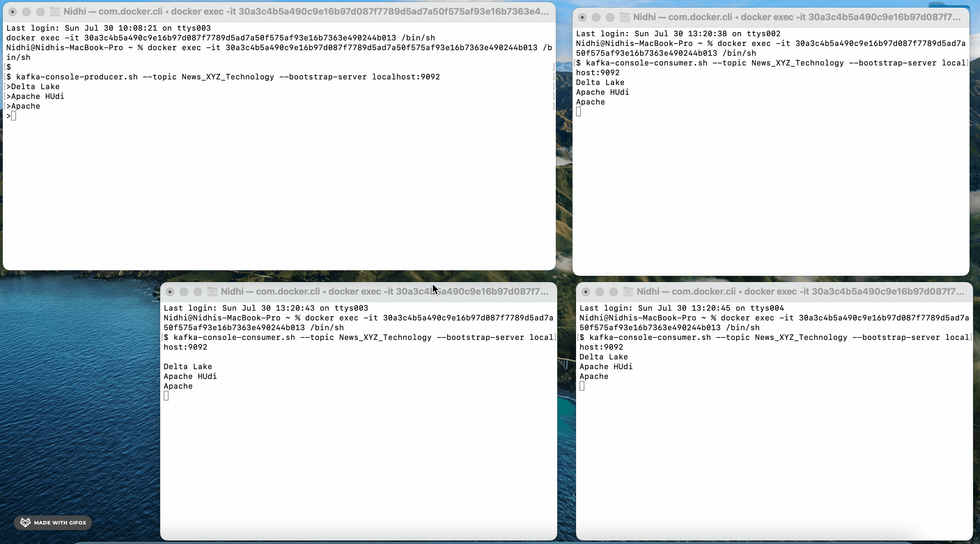This screenshot has width=980, height=544.
Task: Close the kafka-console-producer terminal window
Action: (x=13, y=12)
